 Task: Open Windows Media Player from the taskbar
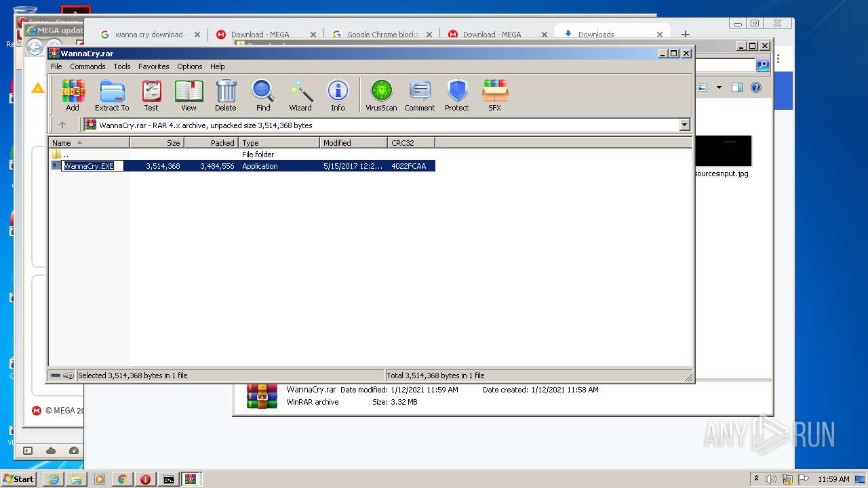100,479
